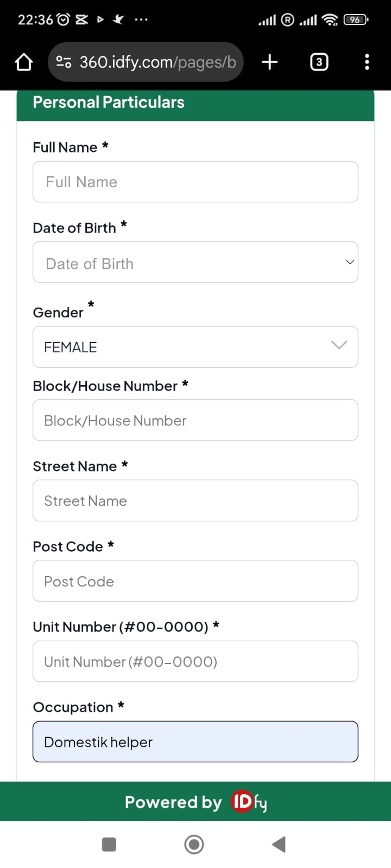Focus the Block/House Number field
The image size is (391, 868).
[x=195, y=421]
